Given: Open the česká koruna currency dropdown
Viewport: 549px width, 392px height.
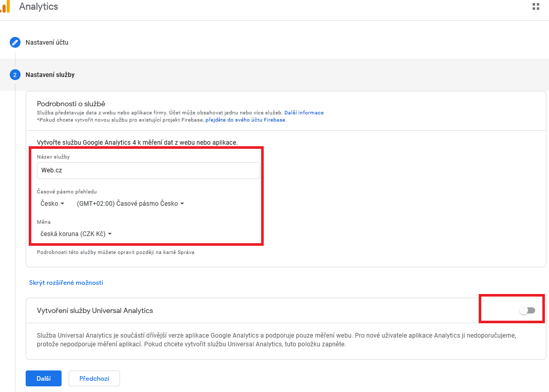Looking at the screenshot, I should tap(75, 234).
